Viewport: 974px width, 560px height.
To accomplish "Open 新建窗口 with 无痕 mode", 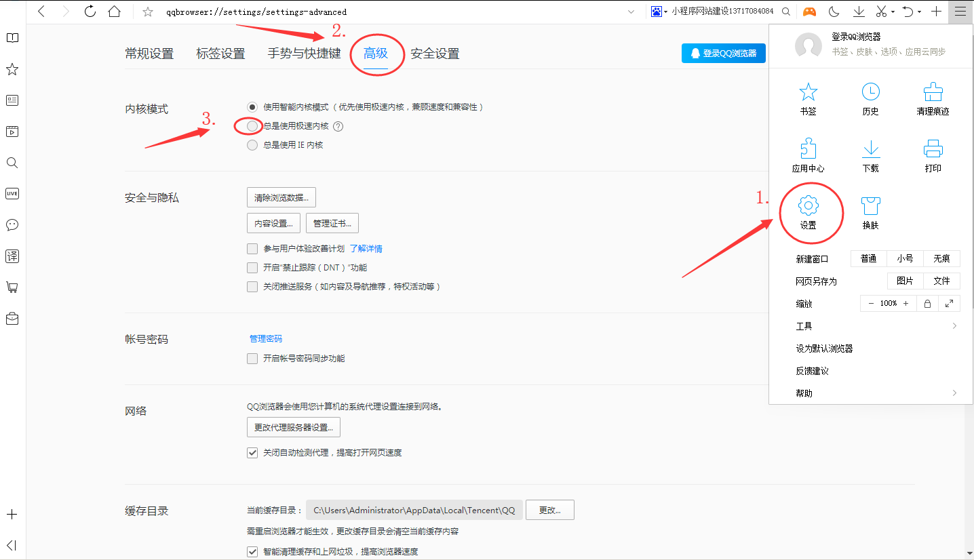I will (941, 258).
